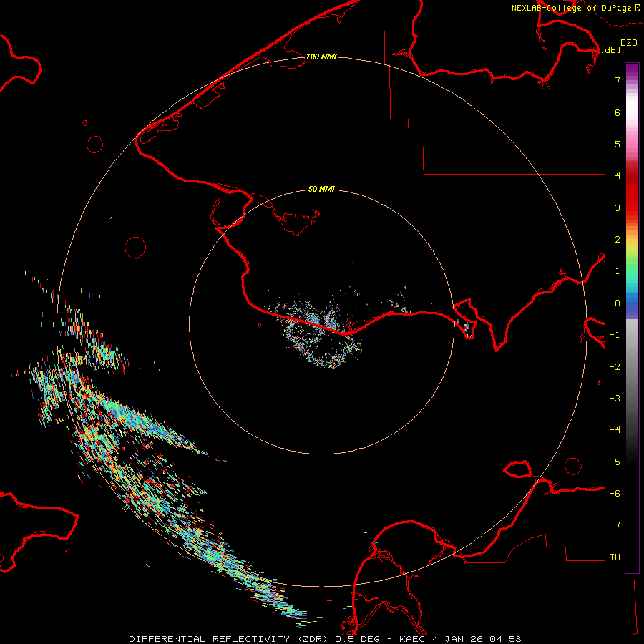The width and height of the screenshot is (644, 644).
Task: Click the -1 value on color scale
Action: pyautogui.click(x=615, y=335)
